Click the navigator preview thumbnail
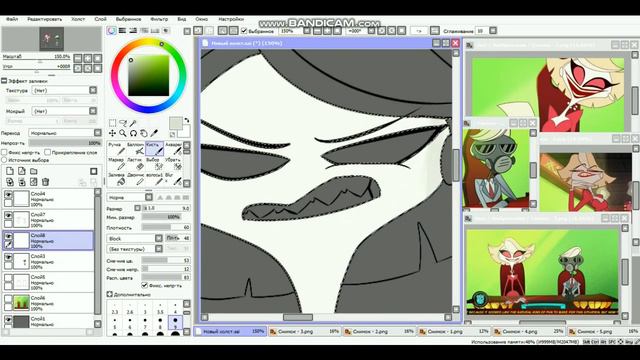 (52, 39)
